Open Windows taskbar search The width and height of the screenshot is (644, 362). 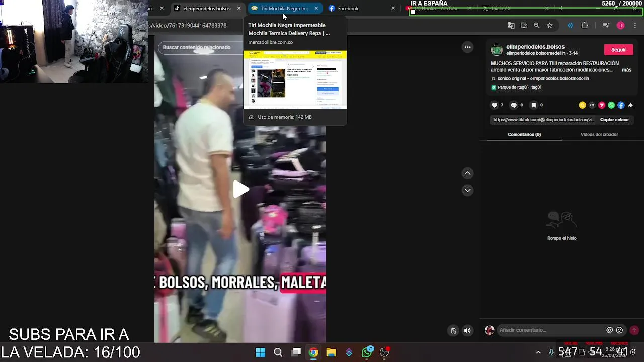[x=278, y=352]
